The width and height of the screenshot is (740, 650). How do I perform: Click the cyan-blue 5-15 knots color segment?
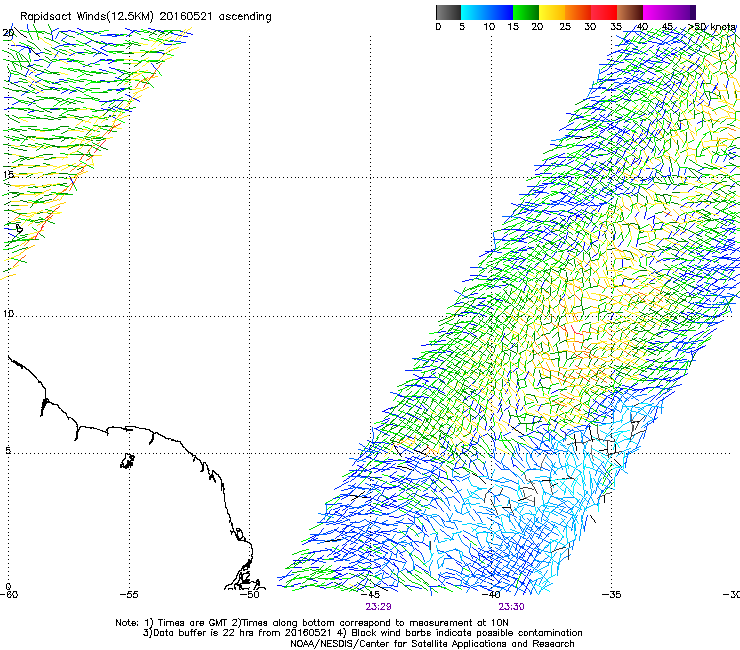487,12
